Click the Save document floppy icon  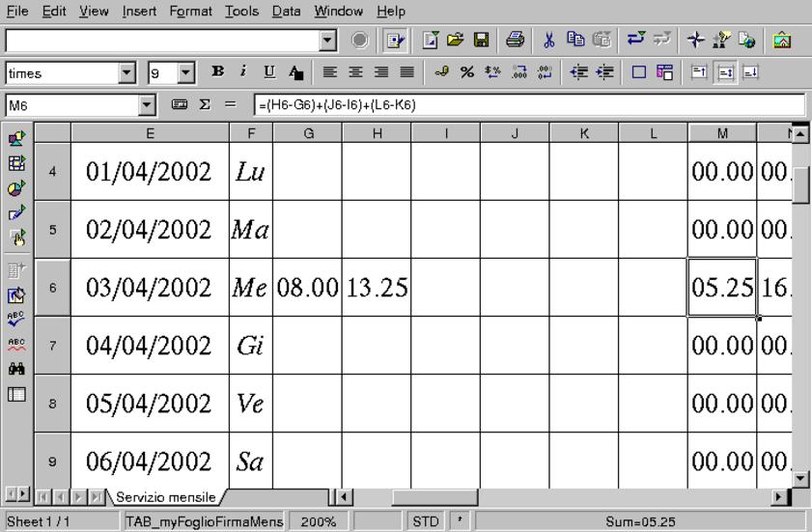[x=478, y=42]
